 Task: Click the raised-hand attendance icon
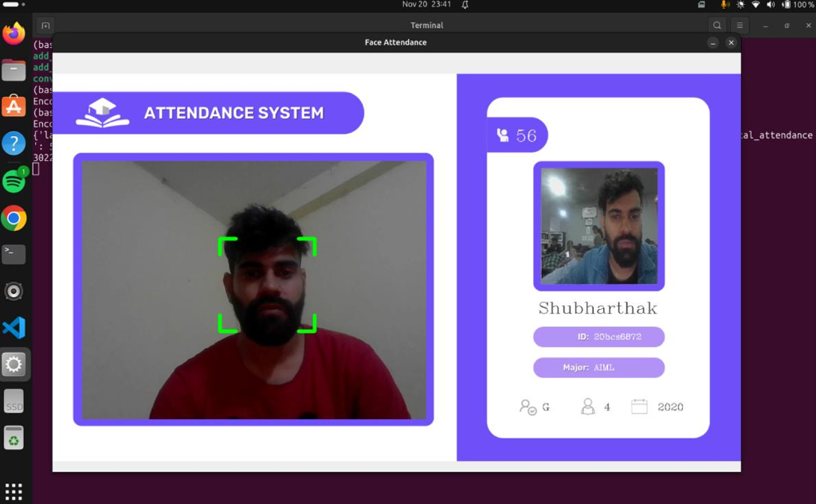click(x=502, y=135)
